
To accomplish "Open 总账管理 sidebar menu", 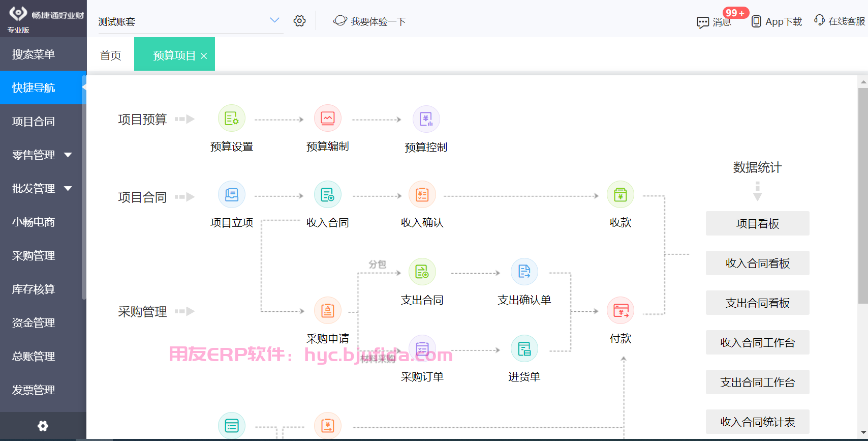I will (x=43, y=356).
